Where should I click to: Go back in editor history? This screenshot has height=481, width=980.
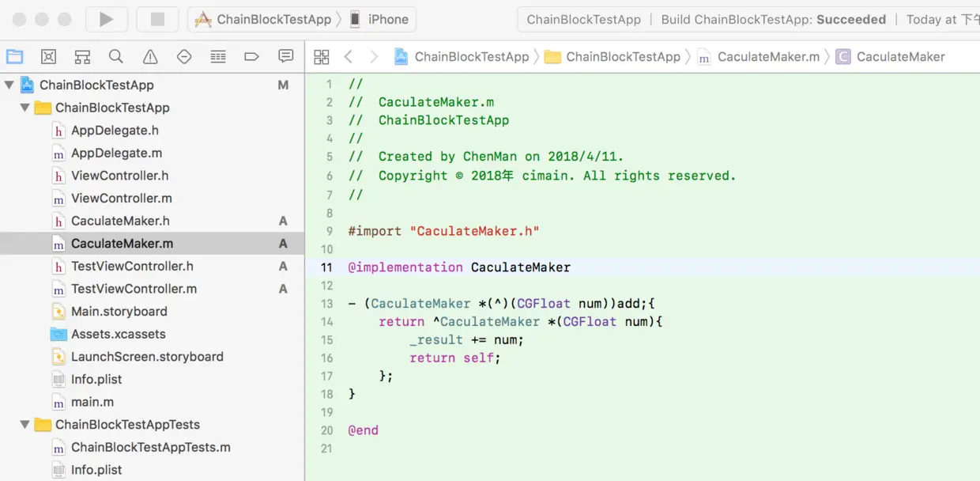coord(348,57)
